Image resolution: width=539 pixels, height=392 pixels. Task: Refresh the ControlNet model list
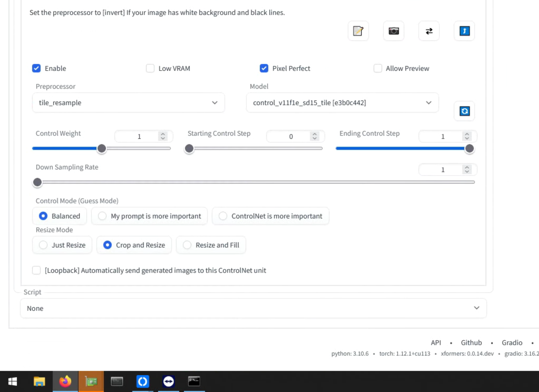(464, 111)
